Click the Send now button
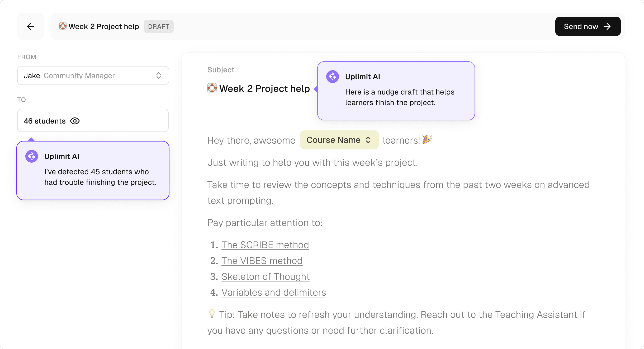The width and height of the screenshot is (644, 349). [x=588, y=26]
